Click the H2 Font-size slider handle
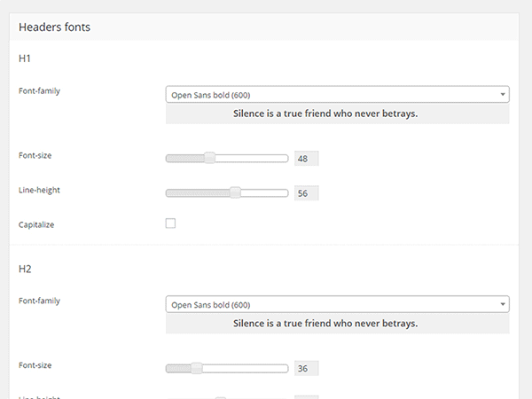This screenshot has height=399, width=532. pyautogui.click(x=197, y=368)
